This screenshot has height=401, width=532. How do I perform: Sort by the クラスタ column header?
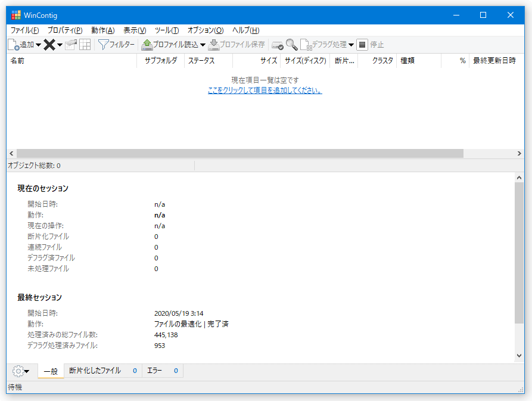[x=377, y=61]
